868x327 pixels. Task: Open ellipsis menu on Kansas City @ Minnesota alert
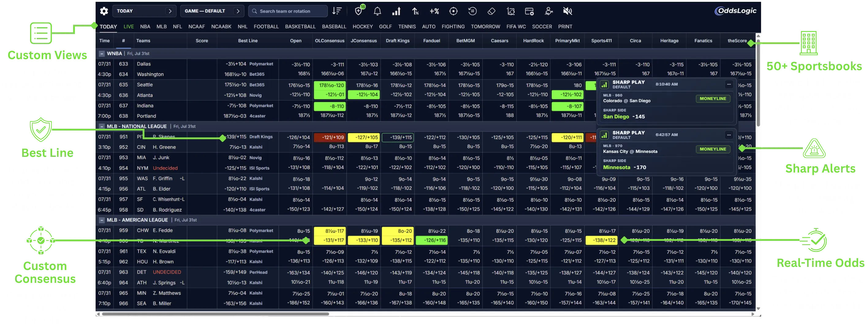[x=729, y=135]
